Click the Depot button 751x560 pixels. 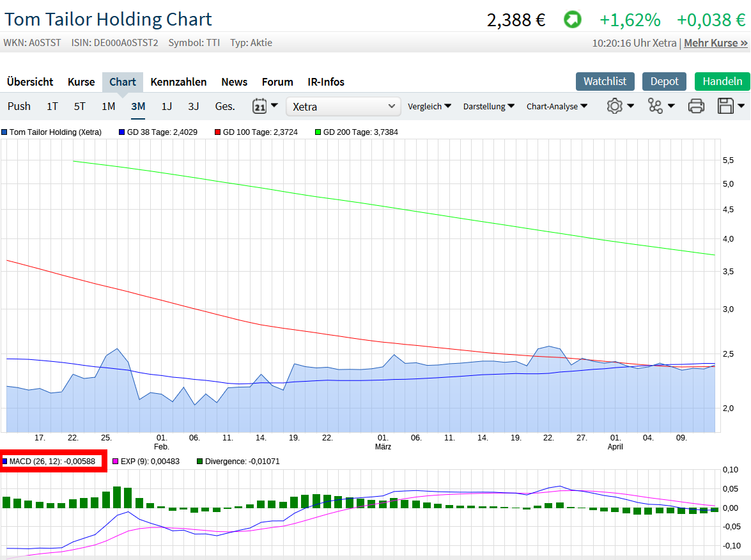pyautogui.click(x=664, y=81)
